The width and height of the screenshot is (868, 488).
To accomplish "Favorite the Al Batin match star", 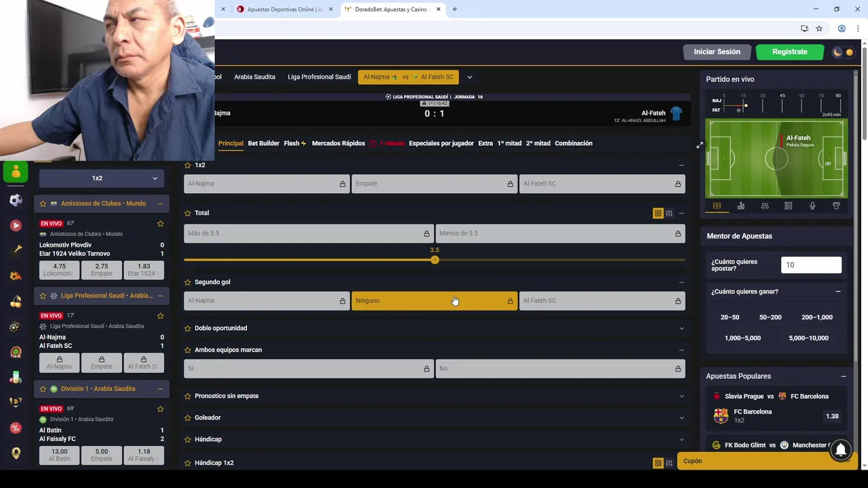I will coord(161,409).
